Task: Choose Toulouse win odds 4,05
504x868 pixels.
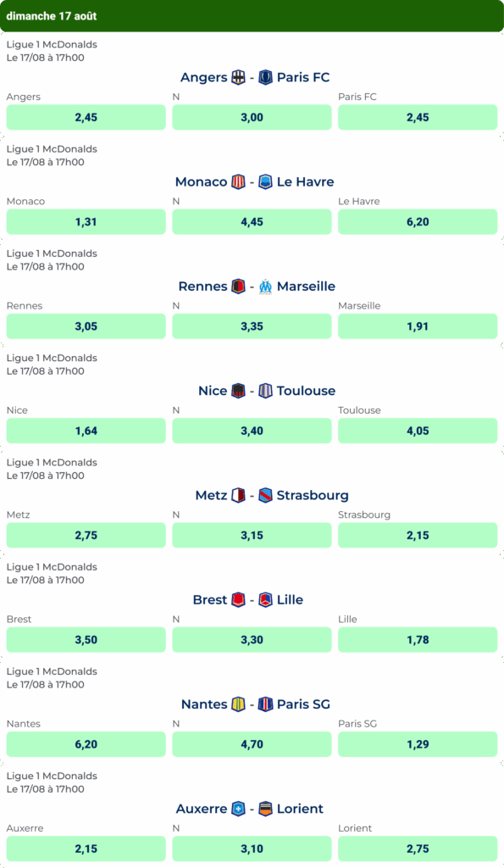Action: click(418, 431)
